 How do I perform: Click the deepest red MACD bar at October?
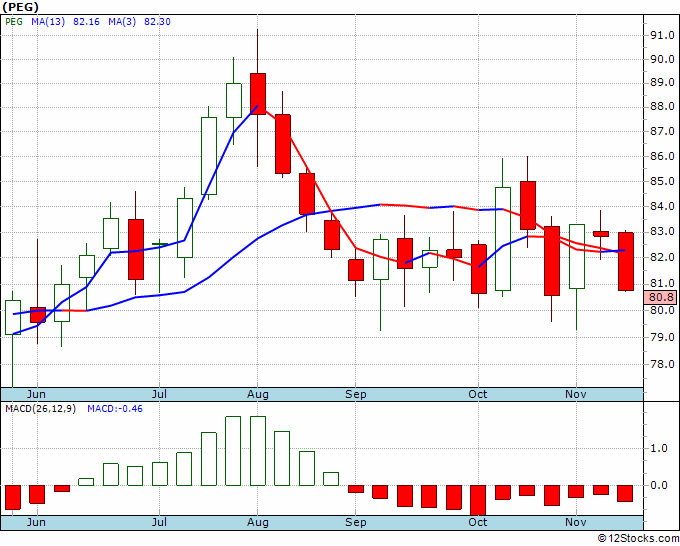(478, 500)
